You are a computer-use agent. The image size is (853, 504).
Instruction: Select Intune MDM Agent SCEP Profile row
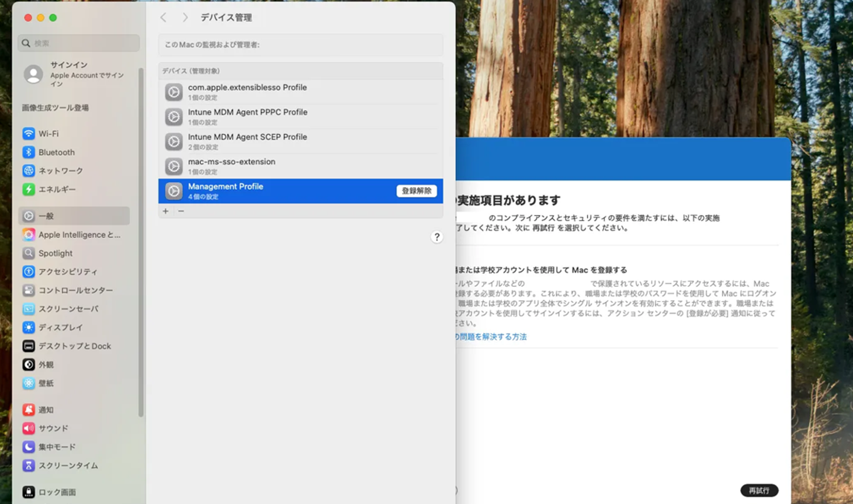pyautogui.click(x=300, y=141)
